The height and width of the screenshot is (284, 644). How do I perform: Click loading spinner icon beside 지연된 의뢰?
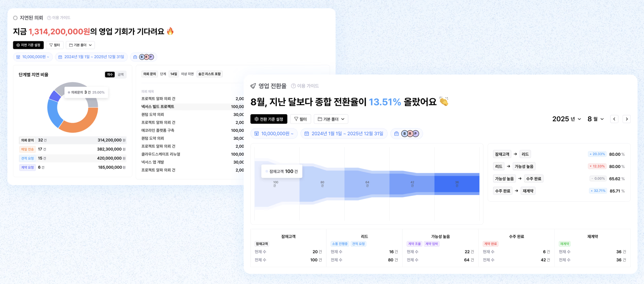15,18
